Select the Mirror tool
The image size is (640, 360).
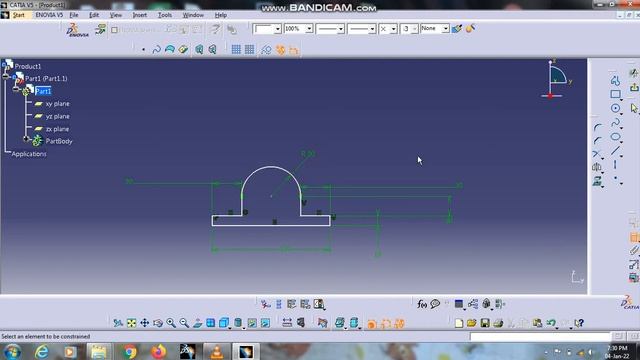point(596,167)
